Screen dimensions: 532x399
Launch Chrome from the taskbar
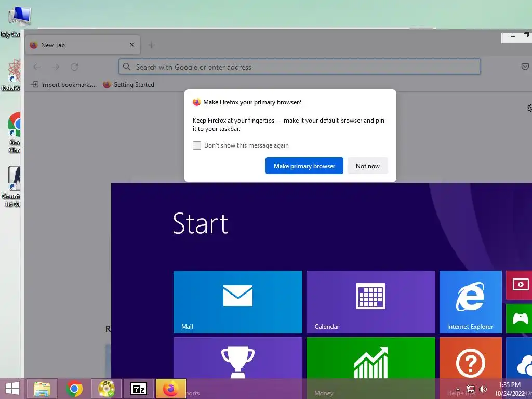click(x=74, y=389)
